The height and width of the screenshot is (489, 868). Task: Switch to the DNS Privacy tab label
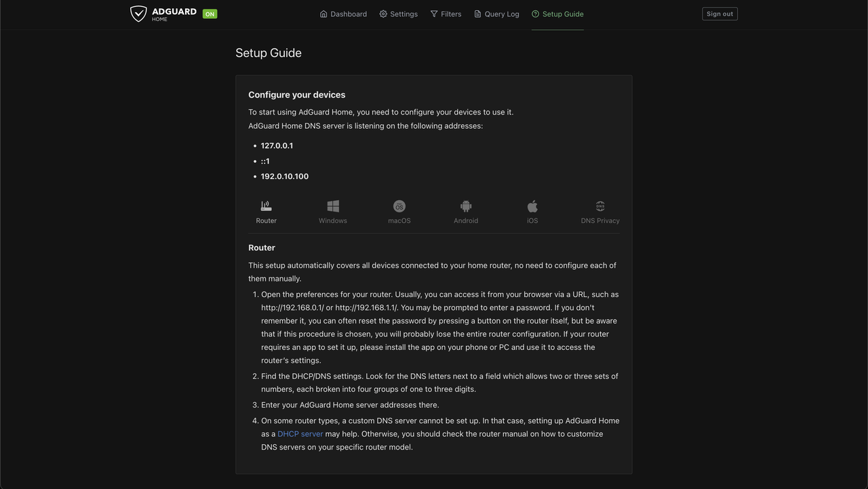(x=600, y=221)
